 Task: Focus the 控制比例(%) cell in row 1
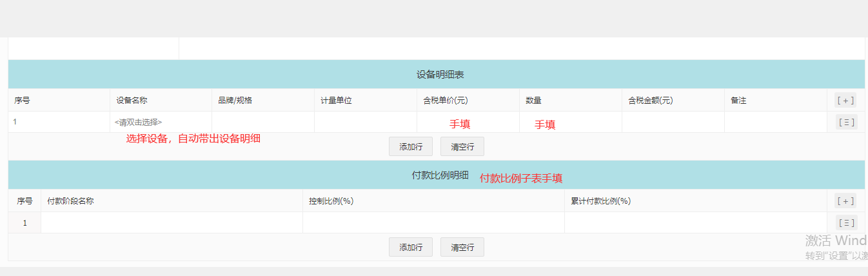pos(433,222)
